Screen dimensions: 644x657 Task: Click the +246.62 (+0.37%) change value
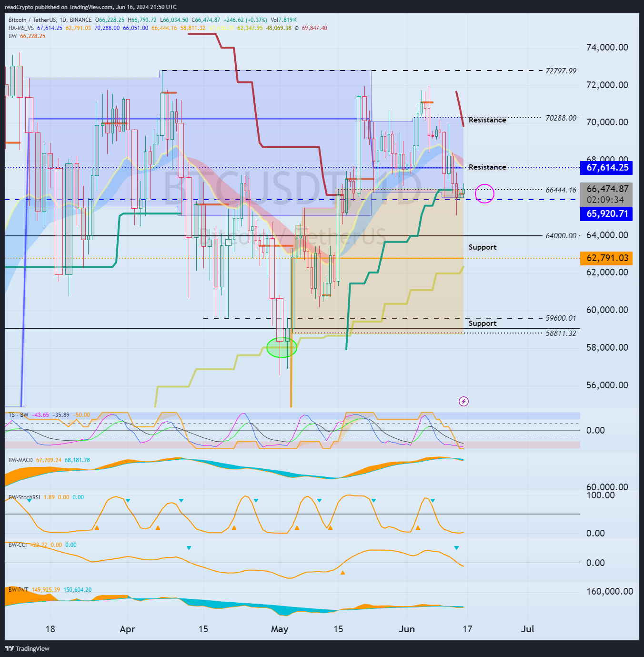click(x=245, y=20)
